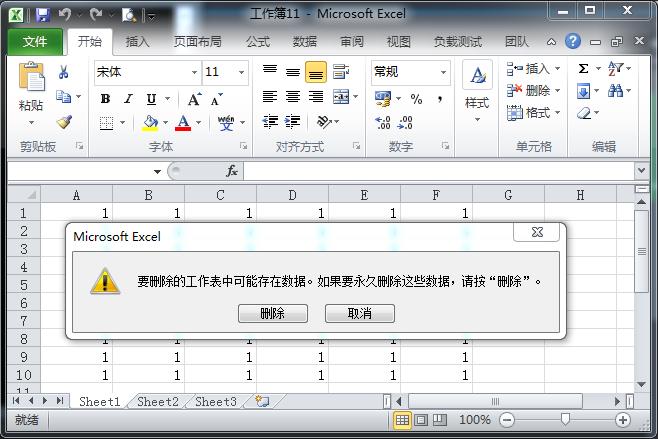Switch to the 数据 ribbon tab
This screenshot has width=658, height=439.
coord(305,42)
